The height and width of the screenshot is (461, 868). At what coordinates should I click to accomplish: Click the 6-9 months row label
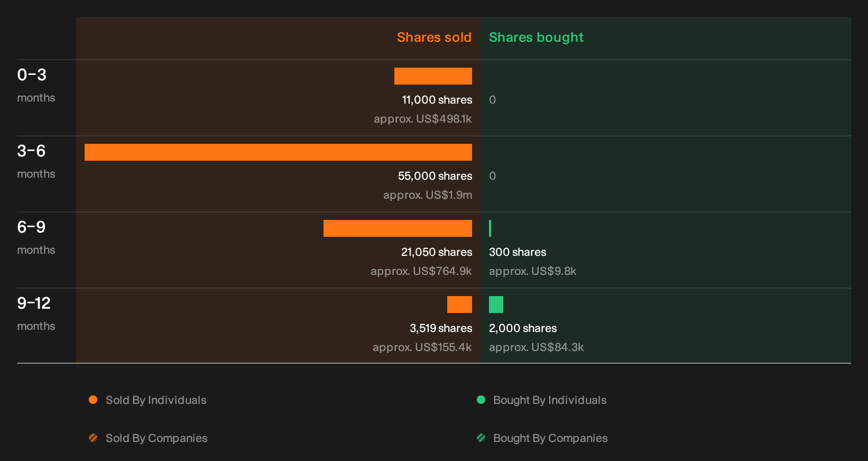coord(36,237)
